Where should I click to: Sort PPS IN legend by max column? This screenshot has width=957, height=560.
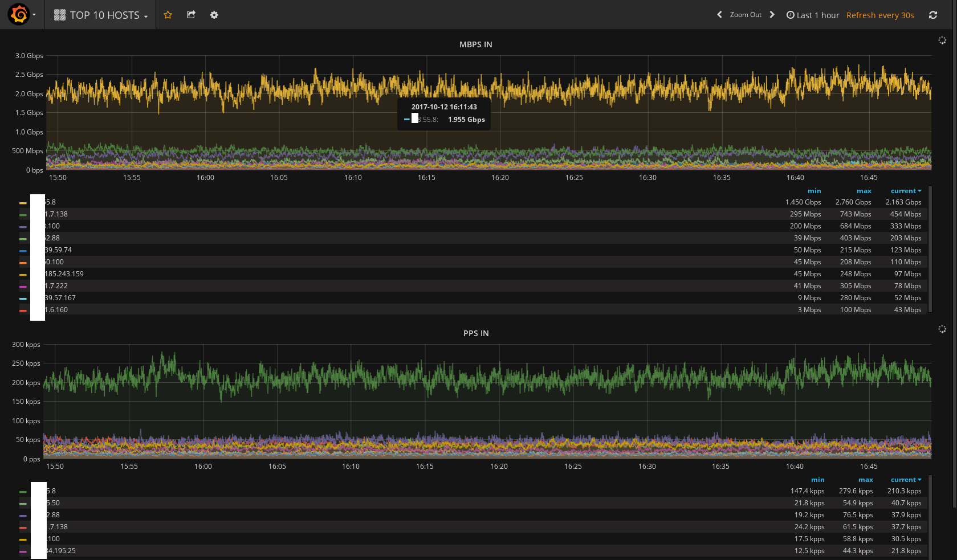[865, 480]
